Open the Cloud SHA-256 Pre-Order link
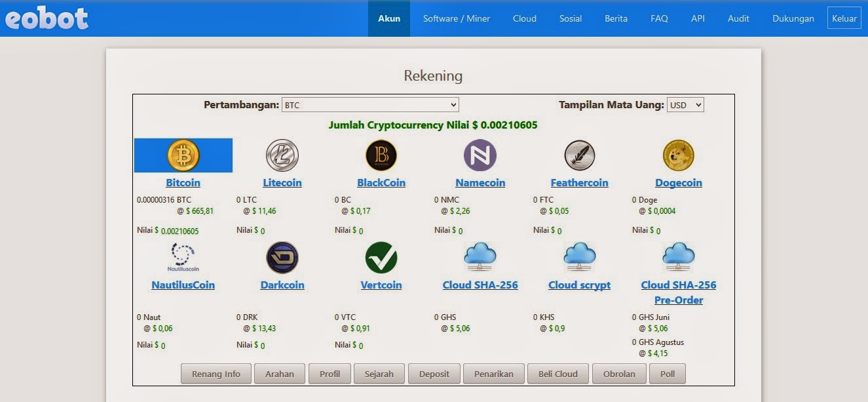This screenshot has width=868, height=402. (679, 292)
